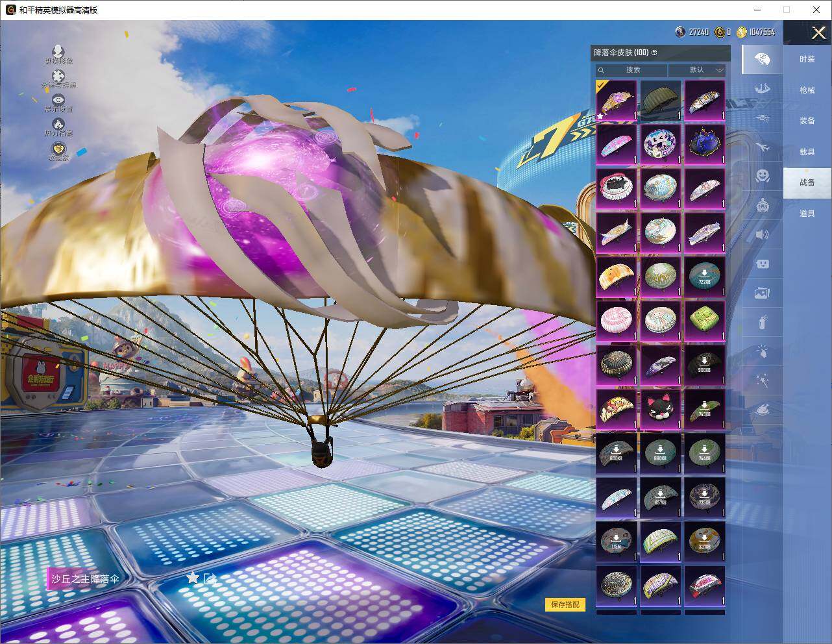This screenshot has width=832, height=644.
Task: Click the share icon next to star
Action: pyautogui.click(x=209, y=578)
